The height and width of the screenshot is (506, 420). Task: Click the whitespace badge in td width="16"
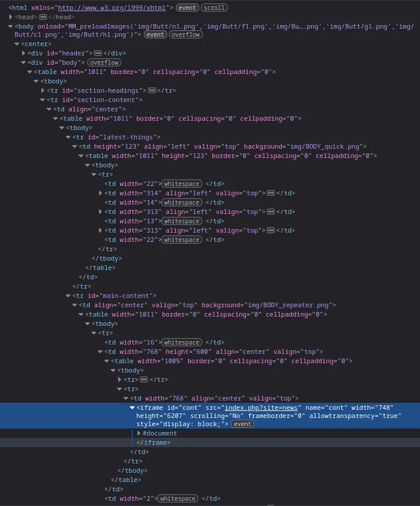pos(182,342)
